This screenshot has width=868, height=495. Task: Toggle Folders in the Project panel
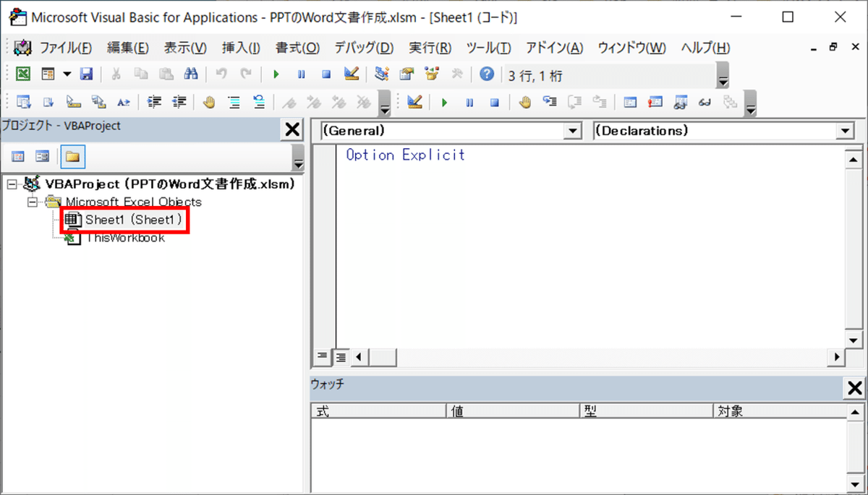click(72, 156)
